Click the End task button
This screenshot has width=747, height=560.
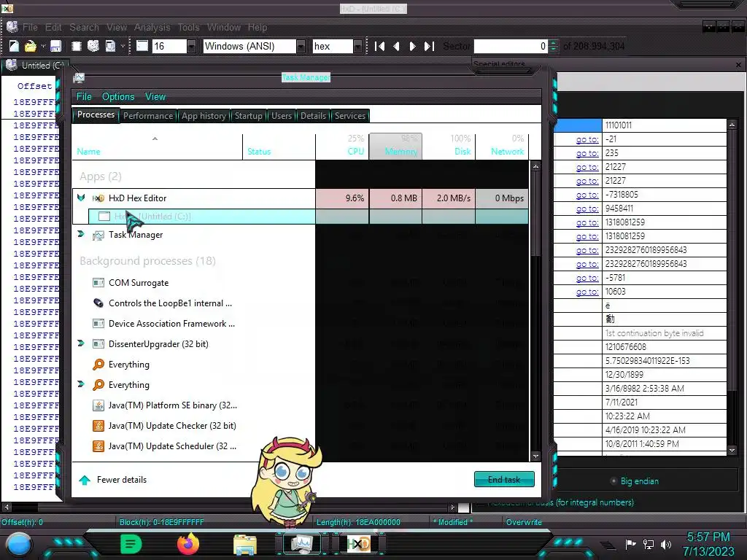coord(504,480)
